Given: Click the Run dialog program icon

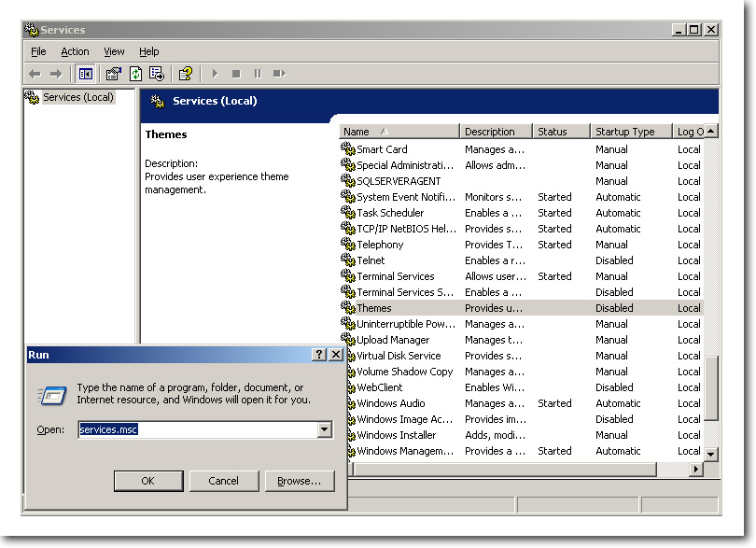Looking at the screenshot, I should [x=52, y=396].
